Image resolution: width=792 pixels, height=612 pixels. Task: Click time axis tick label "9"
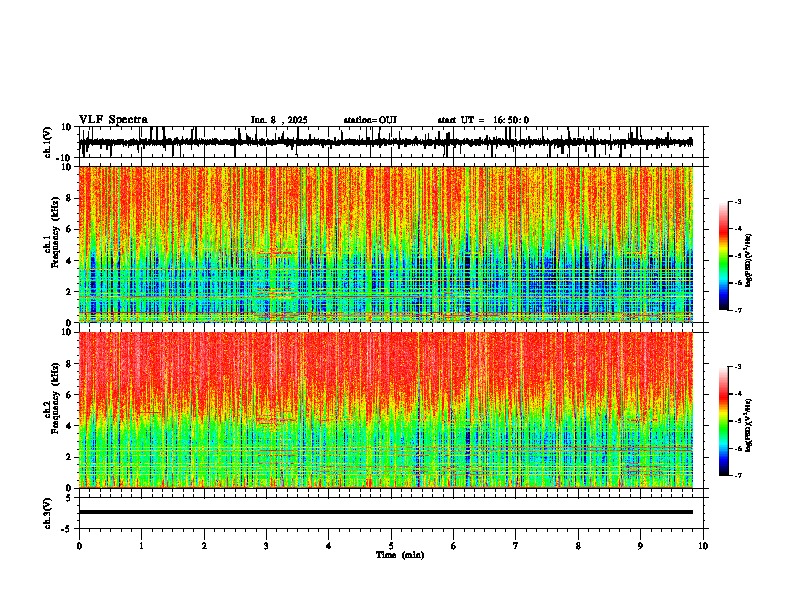point(640,546)
